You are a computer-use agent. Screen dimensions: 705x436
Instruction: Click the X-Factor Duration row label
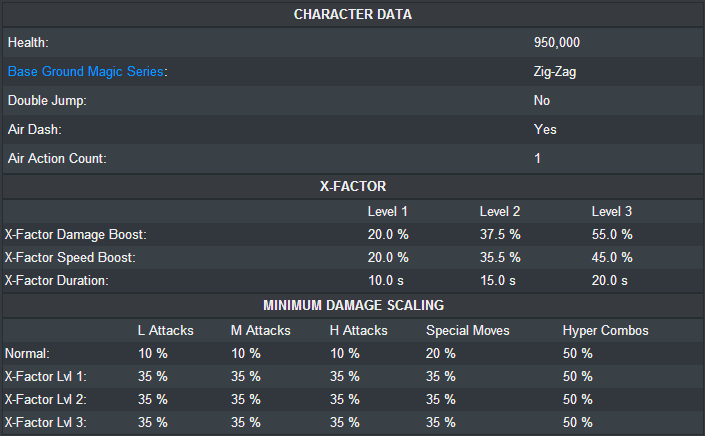tap(60, 281)
